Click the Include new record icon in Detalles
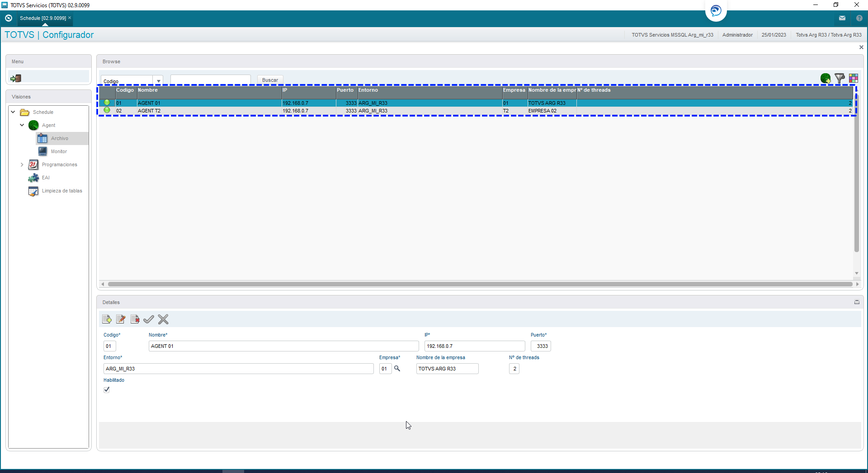 pos(107,319)
